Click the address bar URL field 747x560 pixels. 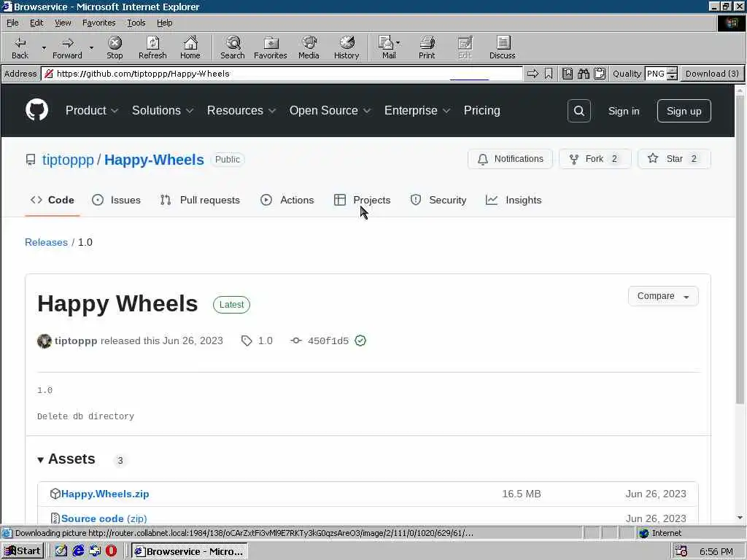[x=282, y=74]
